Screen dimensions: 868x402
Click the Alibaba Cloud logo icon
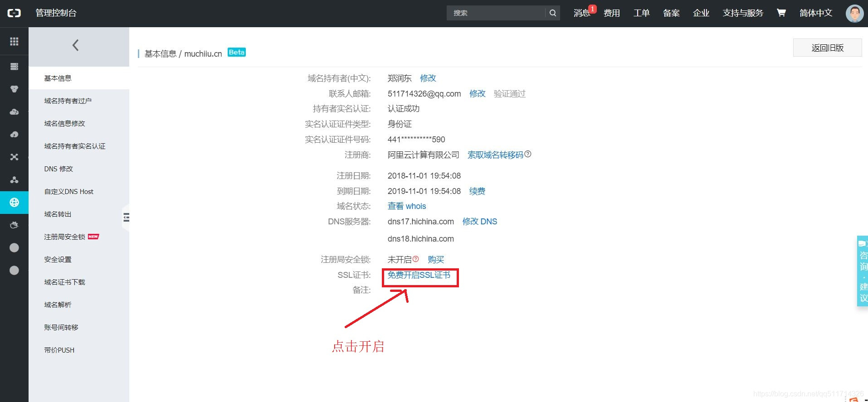(x=14, y=13)
